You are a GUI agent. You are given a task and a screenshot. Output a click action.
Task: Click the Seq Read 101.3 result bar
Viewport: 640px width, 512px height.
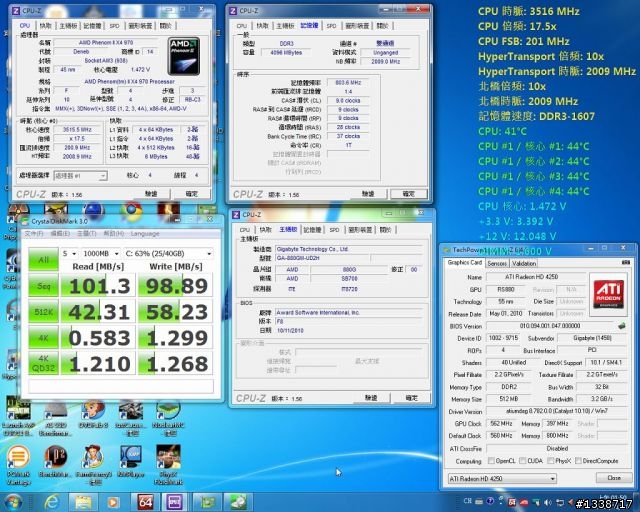click(98, 285)
